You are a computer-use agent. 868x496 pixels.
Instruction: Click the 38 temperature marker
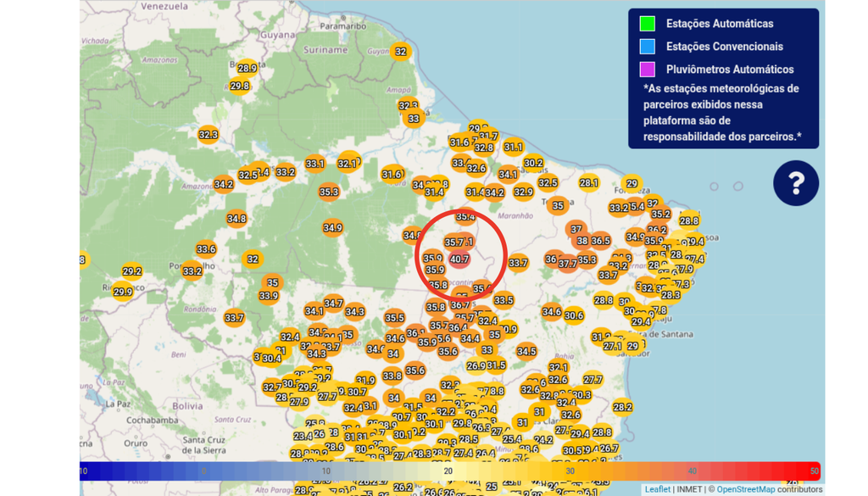click(581, 241)
